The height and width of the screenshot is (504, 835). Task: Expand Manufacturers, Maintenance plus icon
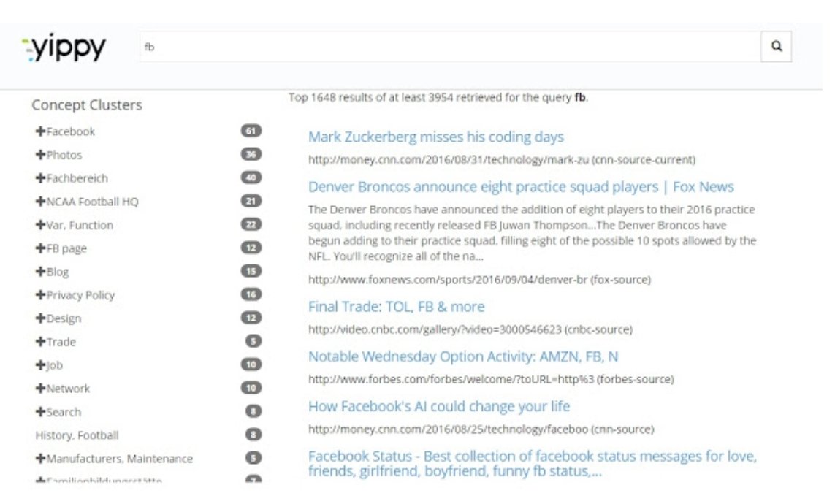40,458
